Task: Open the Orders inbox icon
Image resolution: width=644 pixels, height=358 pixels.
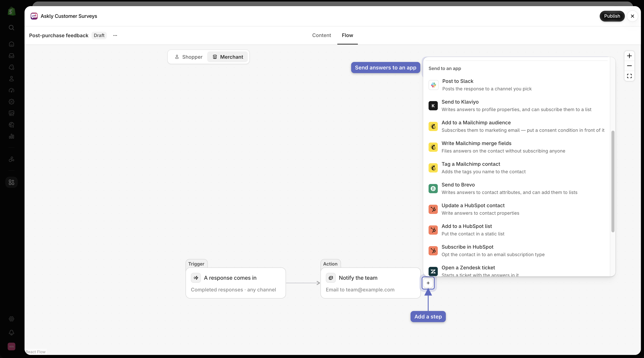Action: click(11, 55)
